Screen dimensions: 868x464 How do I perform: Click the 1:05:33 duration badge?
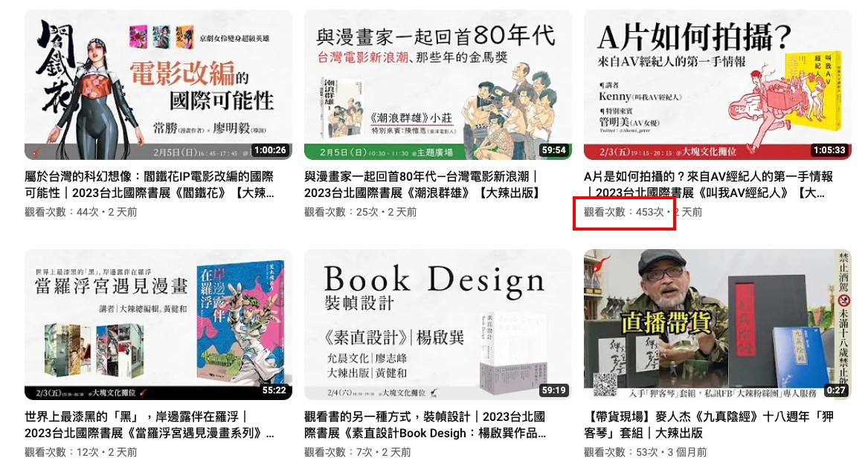coord(829,150)
